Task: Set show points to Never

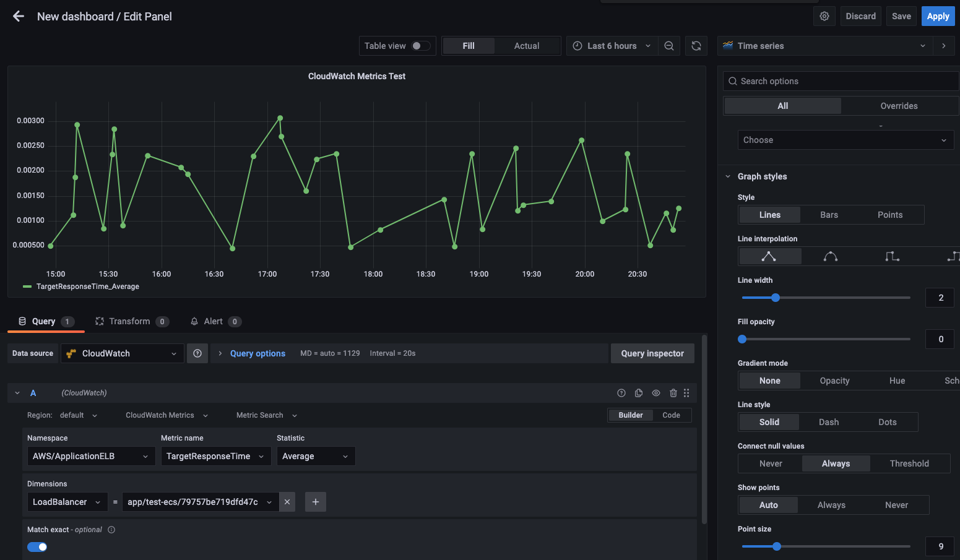Action: click(896, 505)
